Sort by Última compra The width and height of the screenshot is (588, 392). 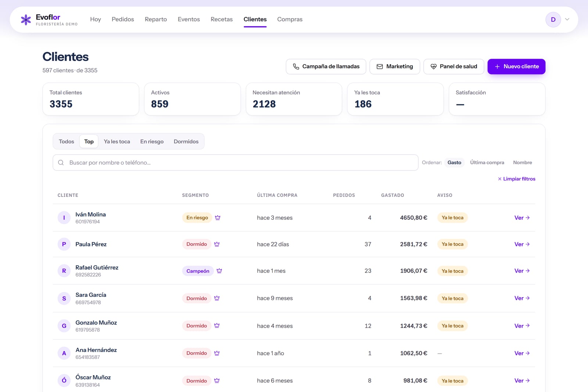(x=487, y=162)
